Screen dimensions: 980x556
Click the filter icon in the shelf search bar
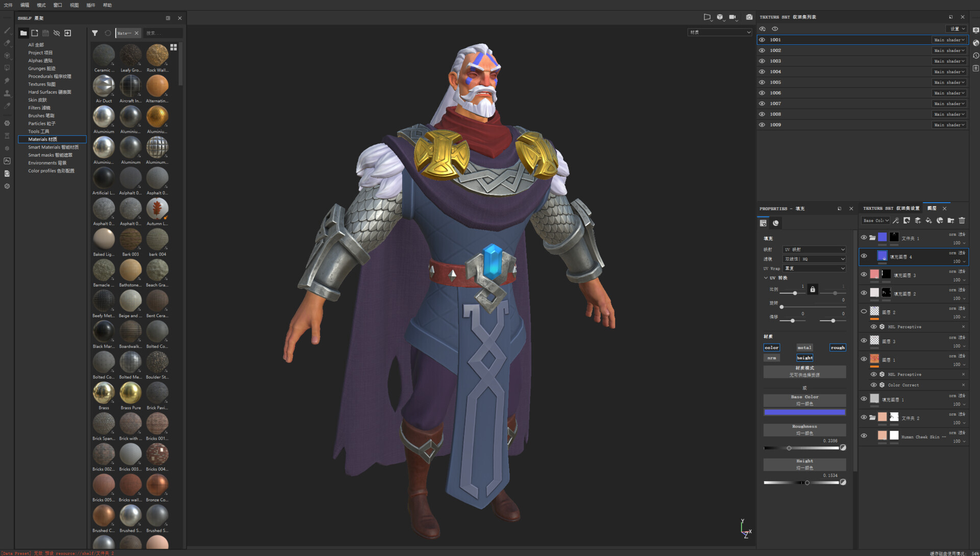(x=95, y=33)
